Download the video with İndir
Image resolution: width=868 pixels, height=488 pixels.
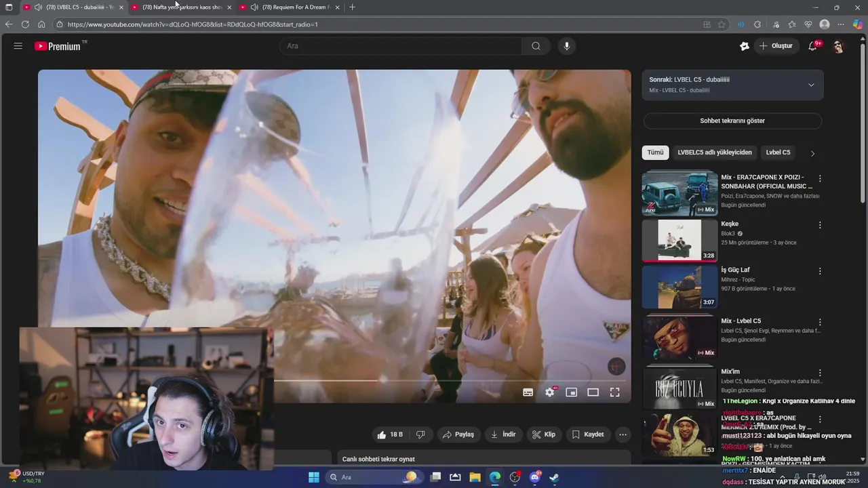pyautogui.click(x=503, y=434)
